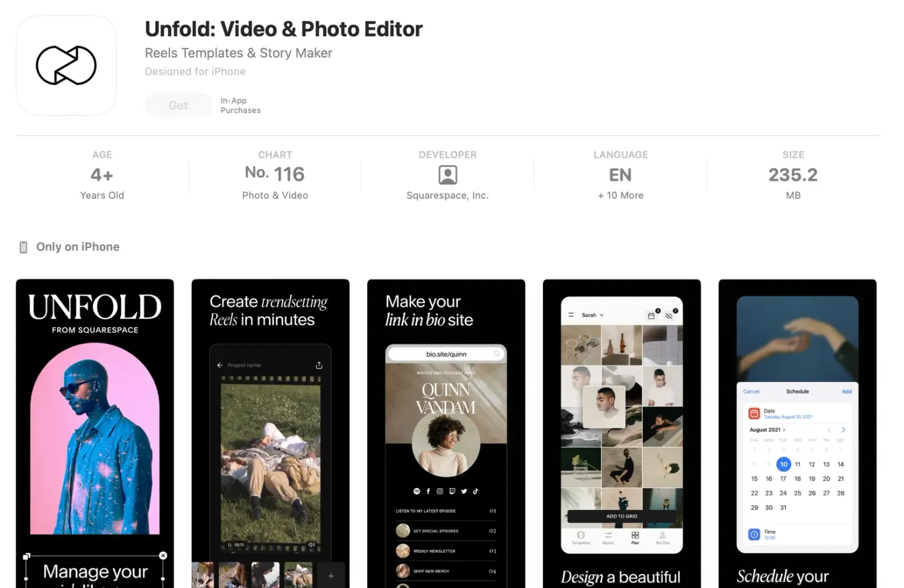Open the UNFOLD from Squarespace screenshot

(95, 433)
